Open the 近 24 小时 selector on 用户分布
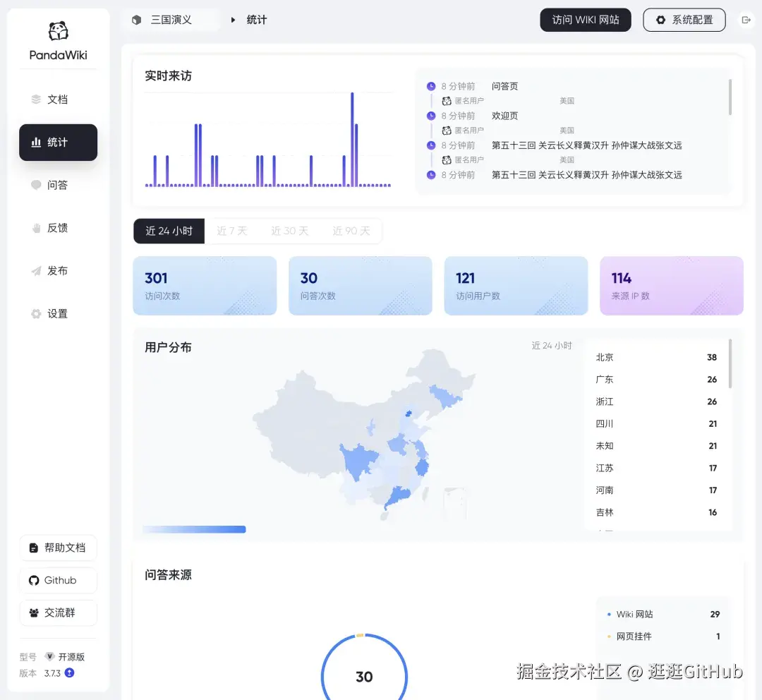 click(551, 346)
